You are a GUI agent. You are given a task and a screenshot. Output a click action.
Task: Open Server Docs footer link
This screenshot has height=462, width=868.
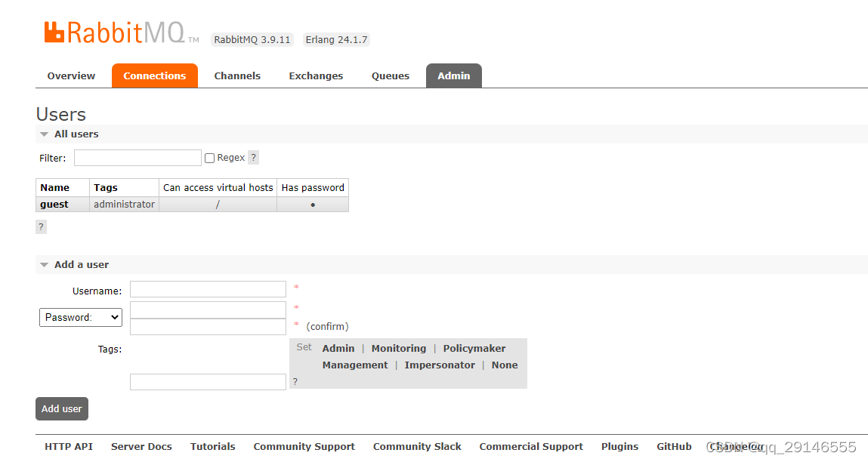141,446
